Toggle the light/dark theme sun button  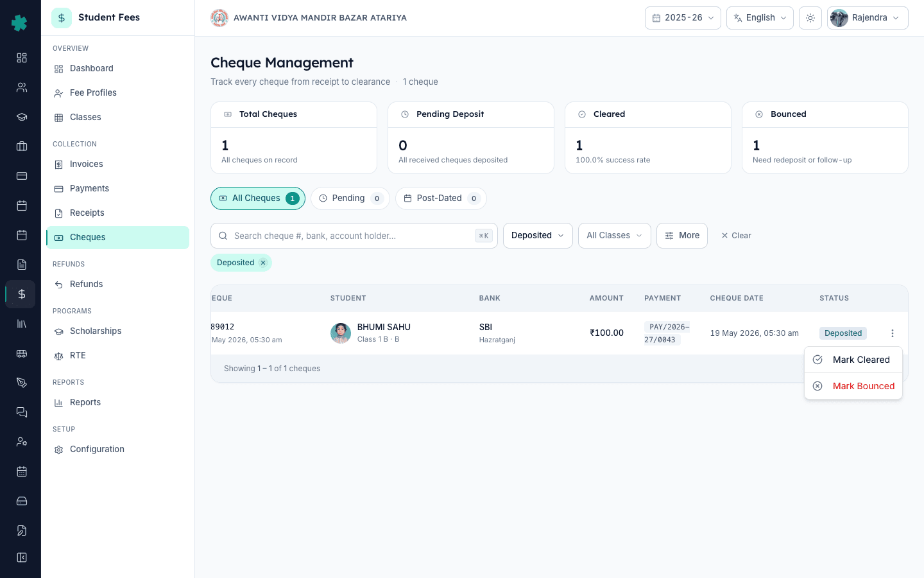(x=810, y=18)
